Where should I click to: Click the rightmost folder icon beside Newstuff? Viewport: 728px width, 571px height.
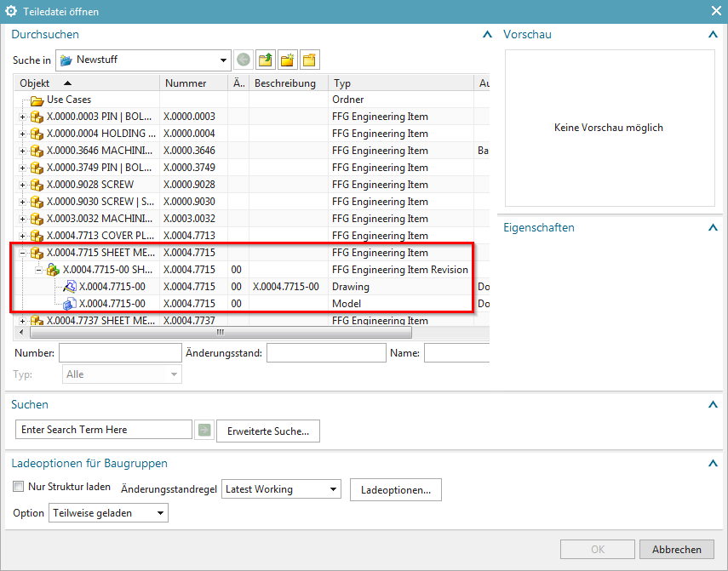[309, 60]
